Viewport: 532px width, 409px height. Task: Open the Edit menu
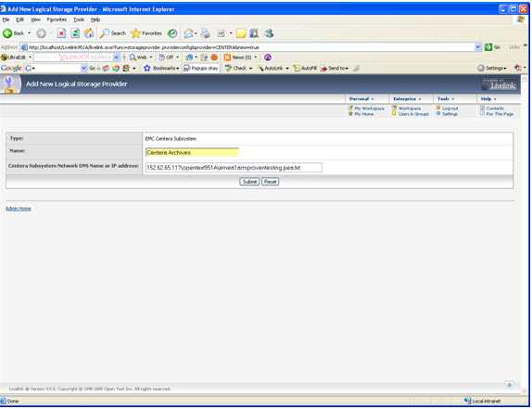tap(20, 19)
